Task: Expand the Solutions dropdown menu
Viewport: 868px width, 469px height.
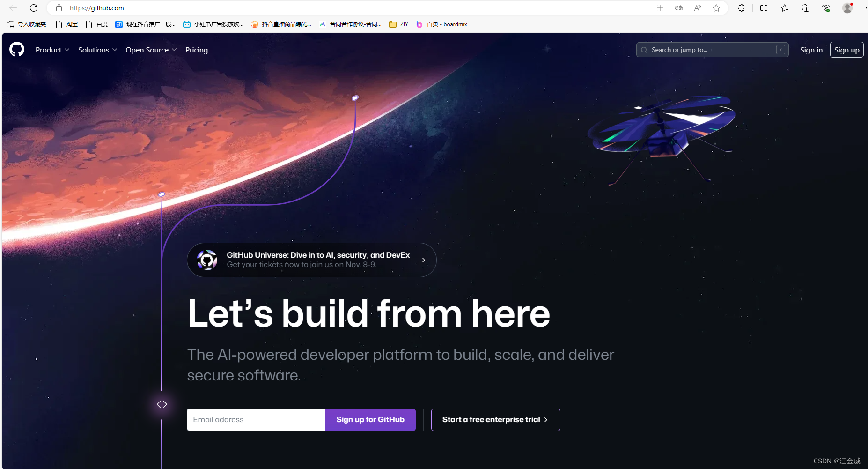Action: (x=97, y=50)
